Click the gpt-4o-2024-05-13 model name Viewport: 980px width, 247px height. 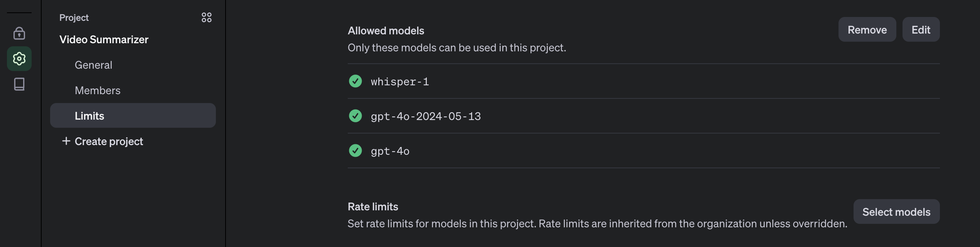[x=426, y=116]
